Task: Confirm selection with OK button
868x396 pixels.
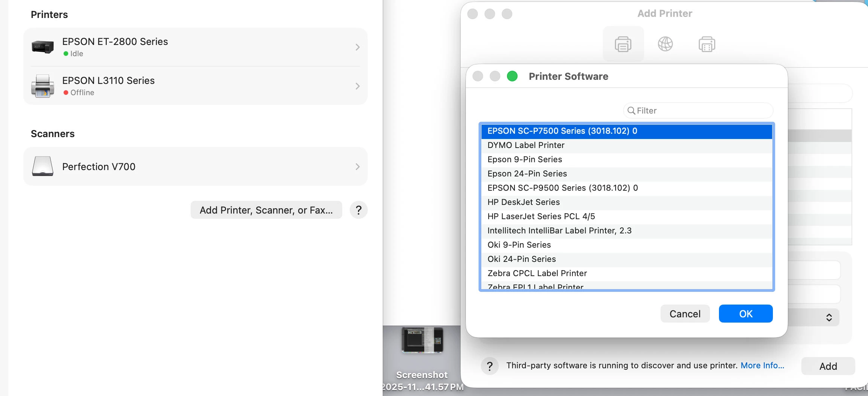Action: [x=746, y=314]
